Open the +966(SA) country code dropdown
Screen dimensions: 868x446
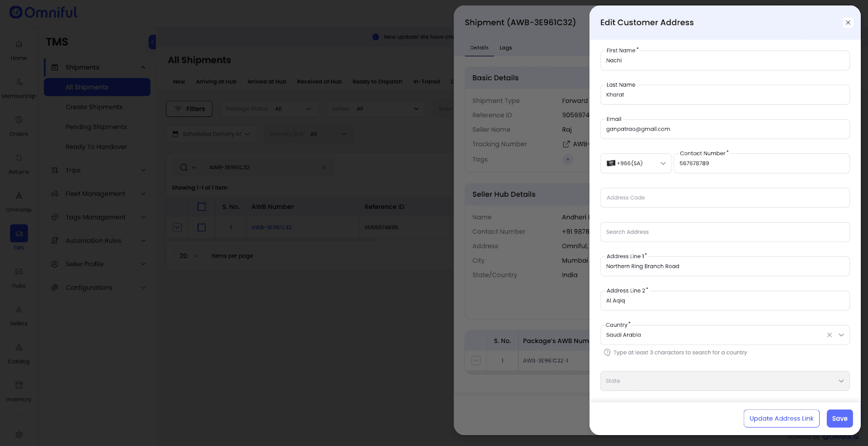click(636, 164)
